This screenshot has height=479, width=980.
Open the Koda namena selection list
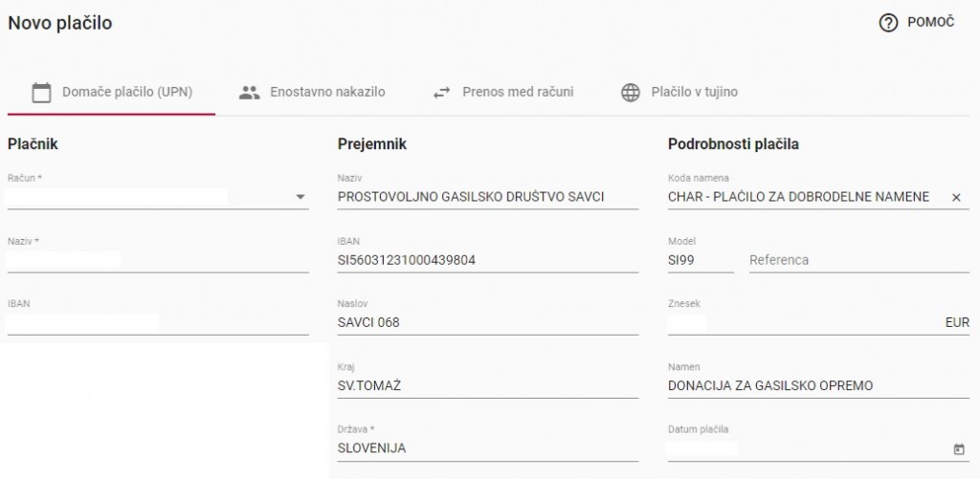799,197
